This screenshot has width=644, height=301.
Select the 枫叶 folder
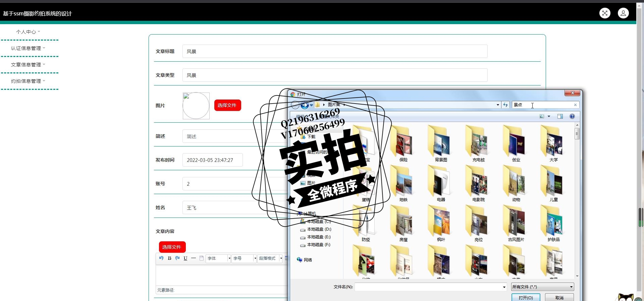point(441,224)
